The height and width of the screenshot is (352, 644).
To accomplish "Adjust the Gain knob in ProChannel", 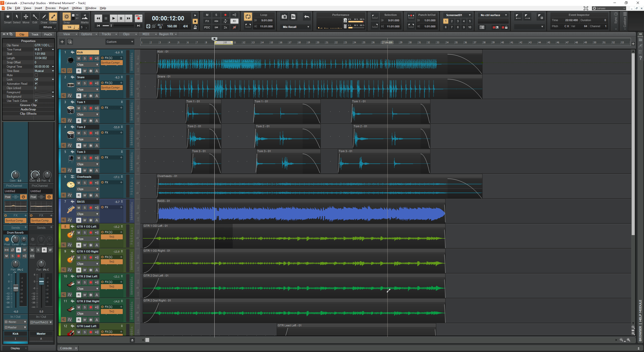I will point(15,175).
